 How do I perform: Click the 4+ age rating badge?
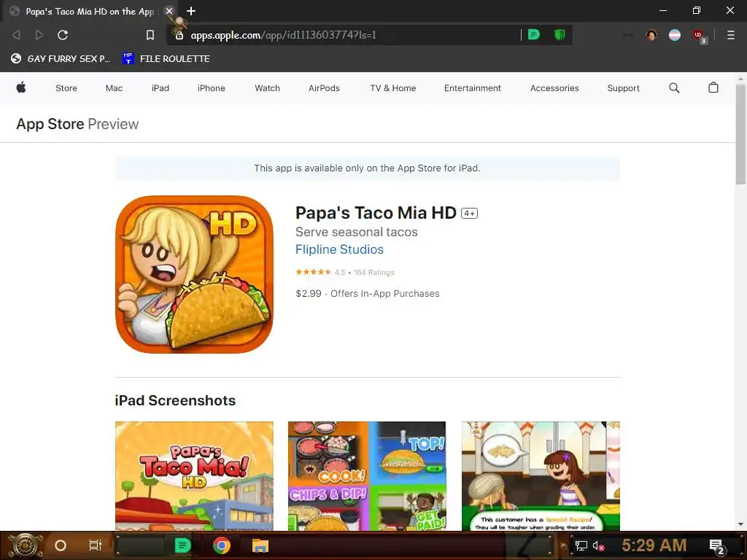click(x=469, y=214)
